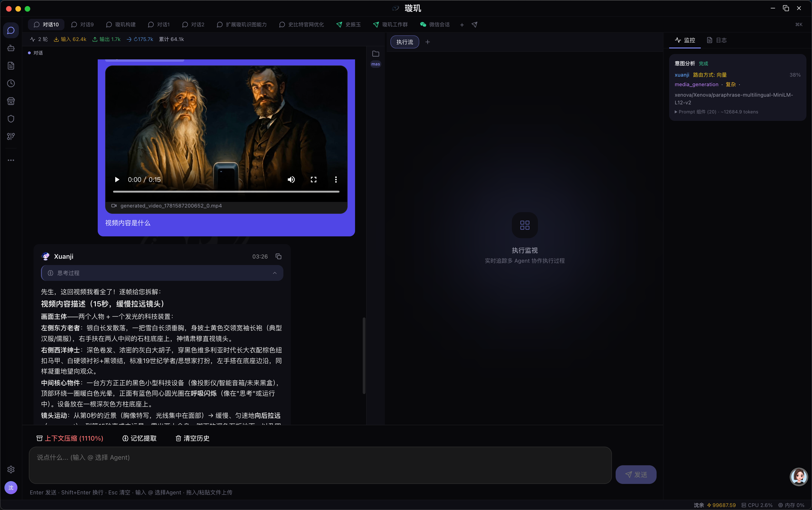Open the documents icon in the sidebar
Screen dimensions: 812x510
tap(11, 66)
